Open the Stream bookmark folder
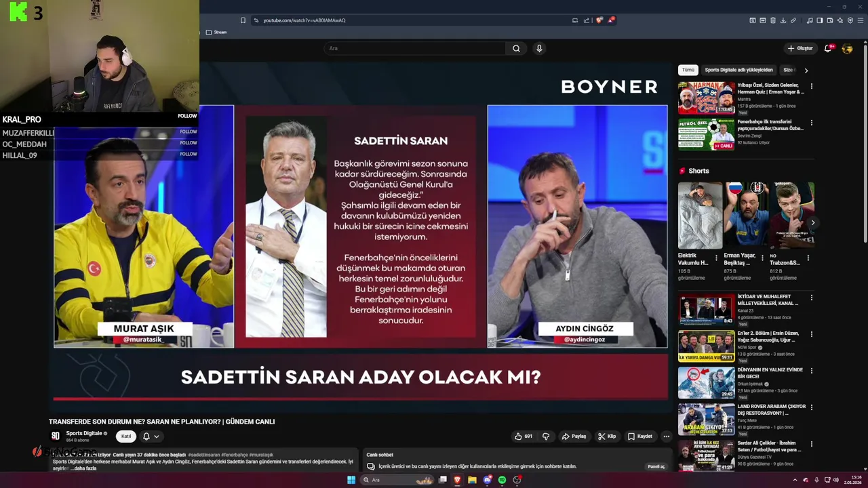868x488 pixels. pyautogui.click(x=216, y=32)
